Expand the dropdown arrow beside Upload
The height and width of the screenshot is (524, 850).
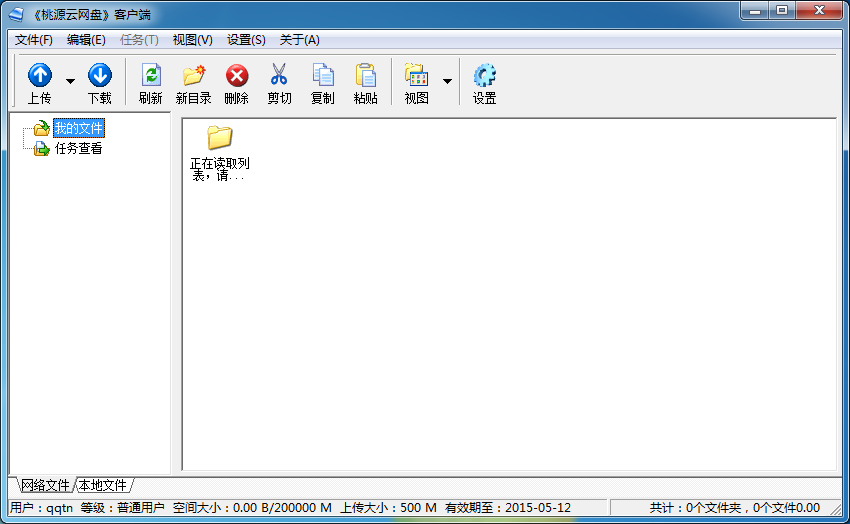point(70,81)
